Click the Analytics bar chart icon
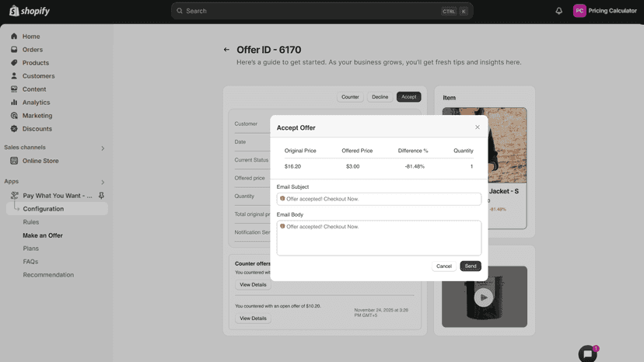This screenshot has height=362, width=644. point(14,102)
